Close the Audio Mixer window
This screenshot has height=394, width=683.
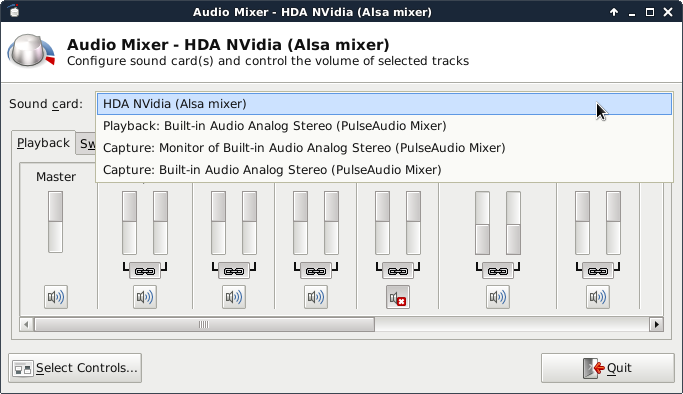click(x=668, y=12)
